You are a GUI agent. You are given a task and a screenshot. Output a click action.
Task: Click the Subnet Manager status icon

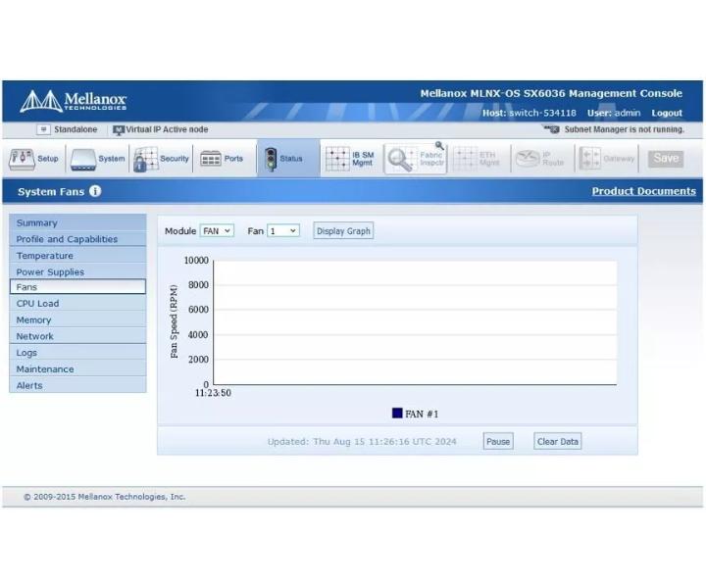tap(551, 129)
